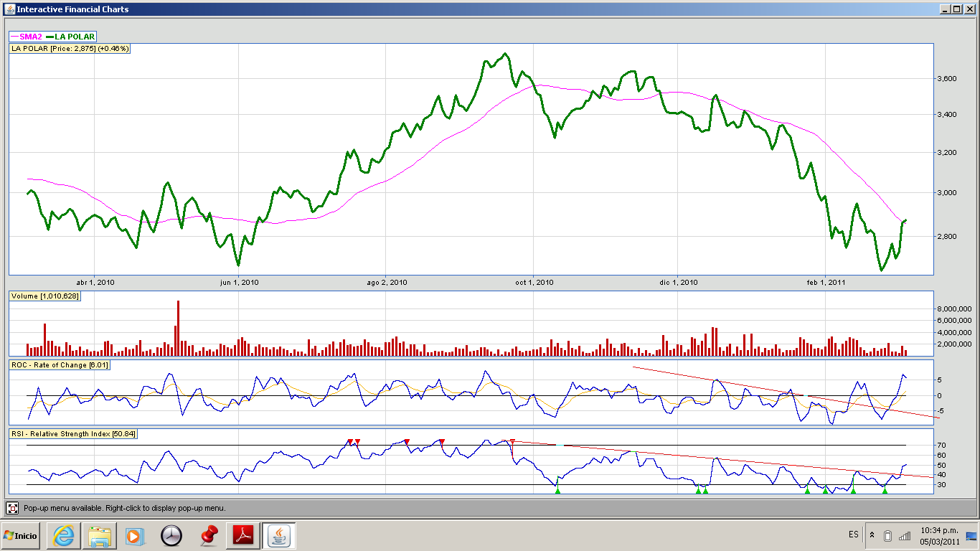Select the RSI - Relative Strength Index label
This screenshot has height=551, width=980.
coord(73,434)
